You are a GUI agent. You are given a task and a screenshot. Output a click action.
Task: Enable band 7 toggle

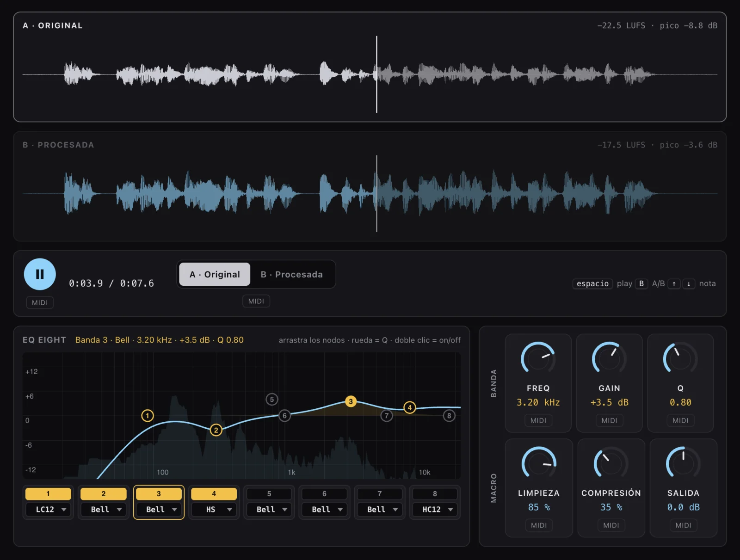tap(380, 494)
